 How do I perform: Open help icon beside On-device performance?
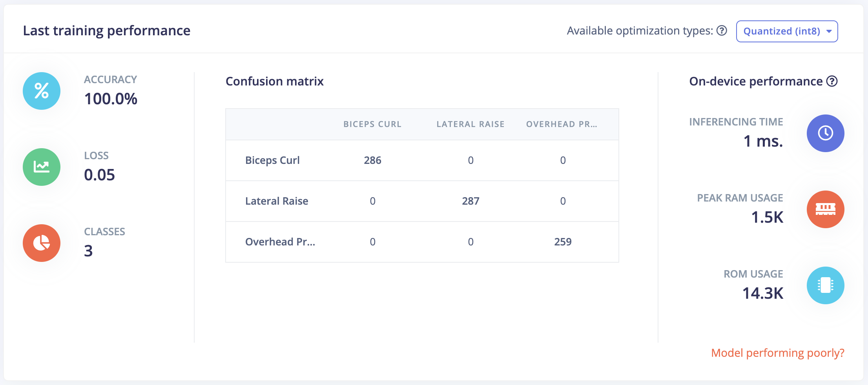pos(832,81)
